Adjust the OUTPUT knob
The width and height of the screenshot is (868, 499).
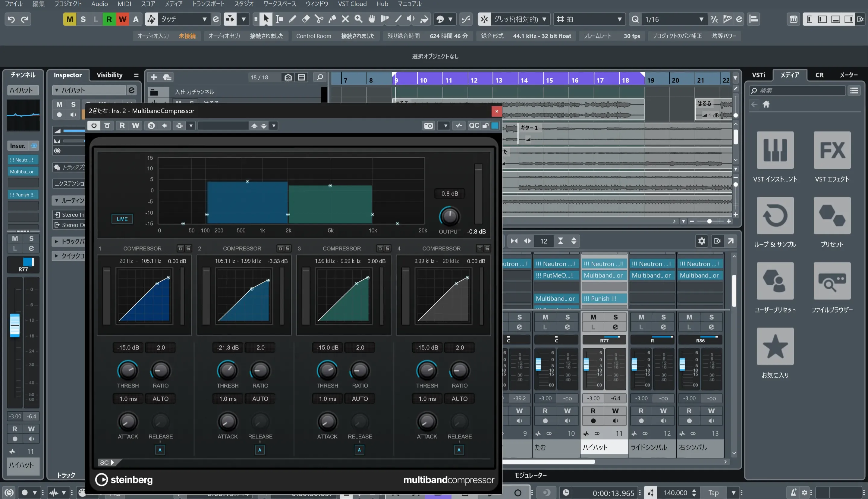(x=449, y=216)
